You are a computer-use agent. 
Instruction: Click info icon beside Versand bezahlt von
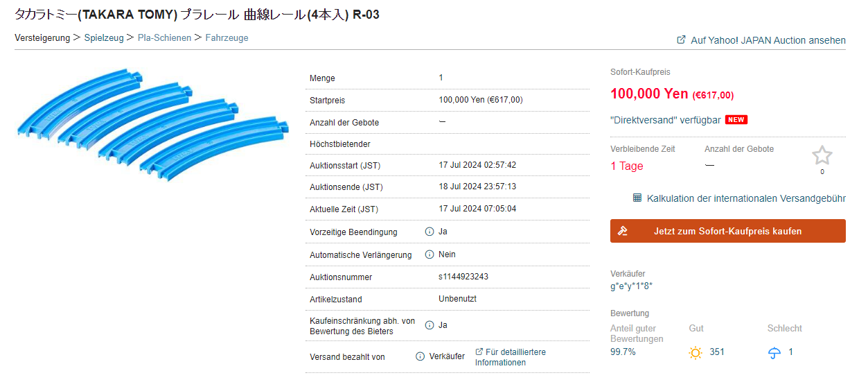tap(420, 356)
